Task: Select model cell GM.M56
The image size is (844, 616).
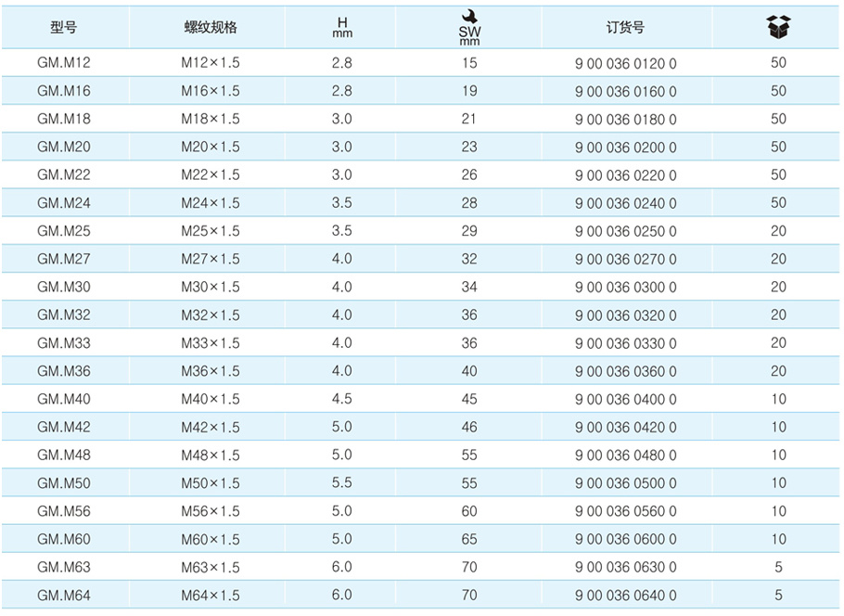Action: pyautogui.click(x=63, y=511)
